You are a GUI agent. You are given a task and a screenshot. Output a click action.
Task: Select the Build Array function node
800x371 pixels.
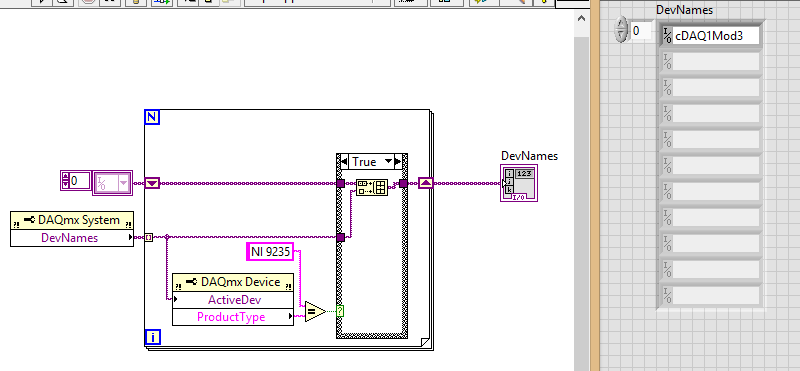[372, 187]
